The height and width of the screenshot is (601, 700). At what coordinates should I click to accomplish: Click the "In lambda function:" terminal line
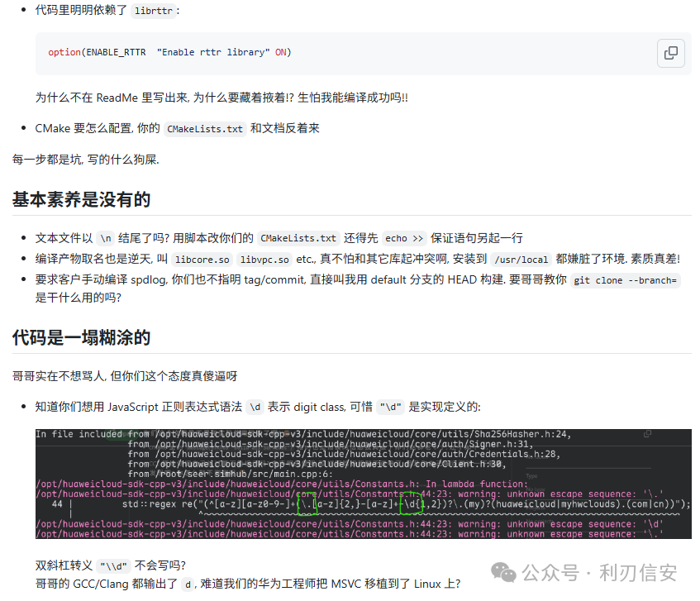pyautogui.click(x=282, y=484)
